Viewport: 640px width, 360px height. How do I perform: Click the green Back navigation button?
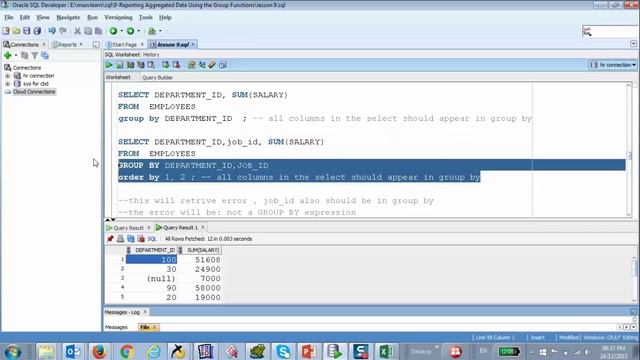(x=113, y=31)
